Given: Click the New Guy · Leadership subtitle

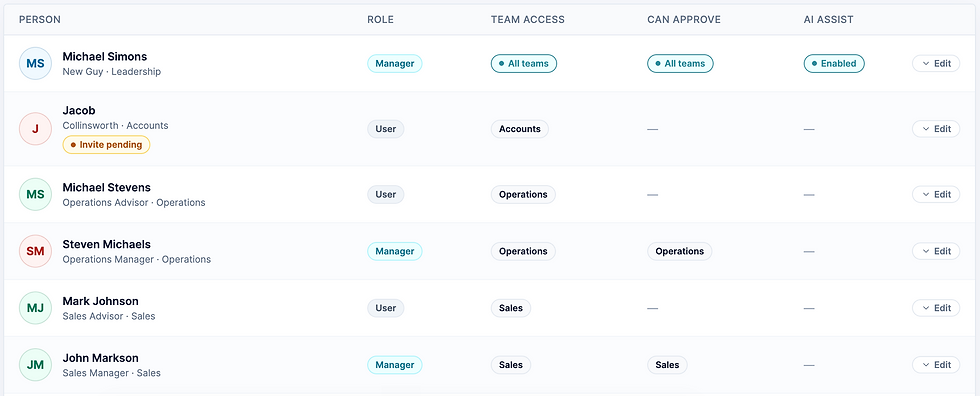Looking at the screenshot, I should tap(112, 72).
